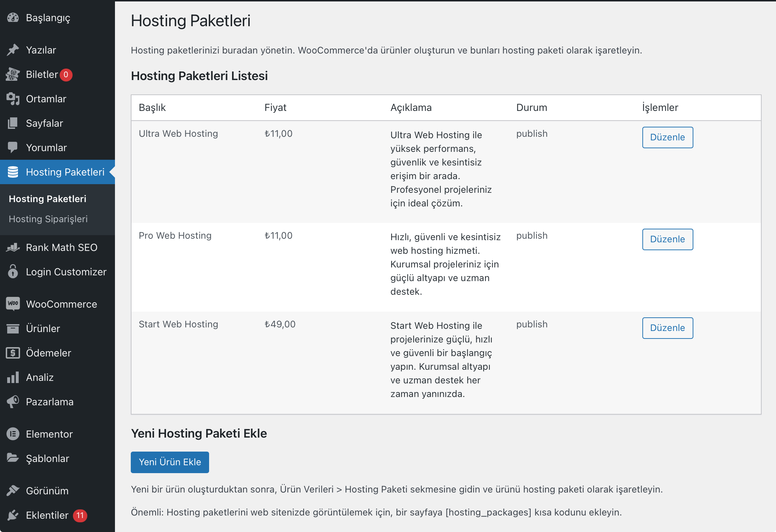Click the Başlık column header
Screen dimensions: 776x532
(152, 107)
